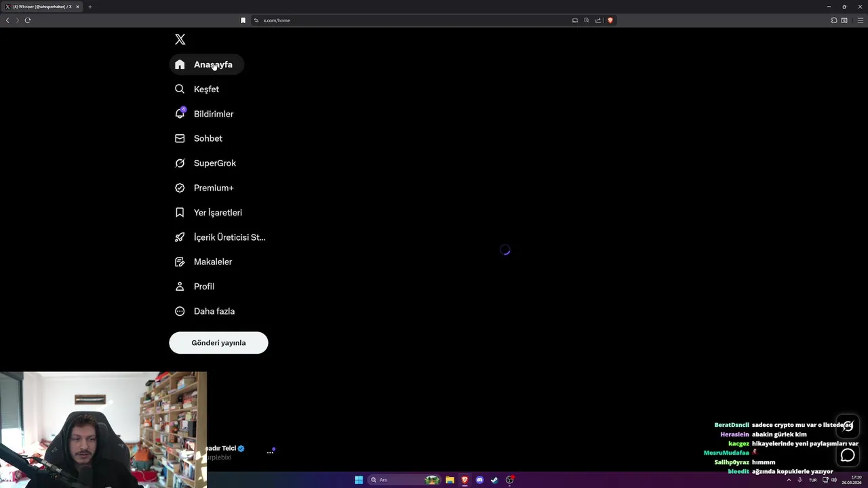Open İçerik Üreticisi Stüdyosu item

tap(220, 237)
